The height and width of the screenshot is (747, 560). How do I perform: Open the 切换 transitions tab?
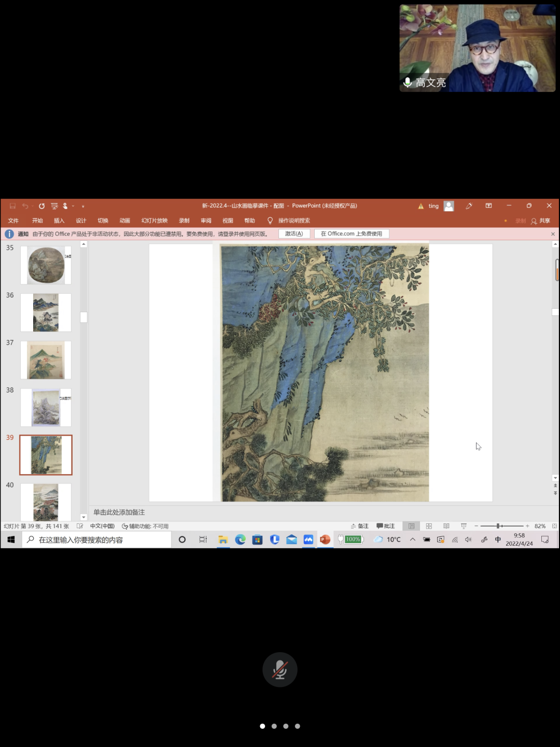pyautogui.click(x=103, y=220)
